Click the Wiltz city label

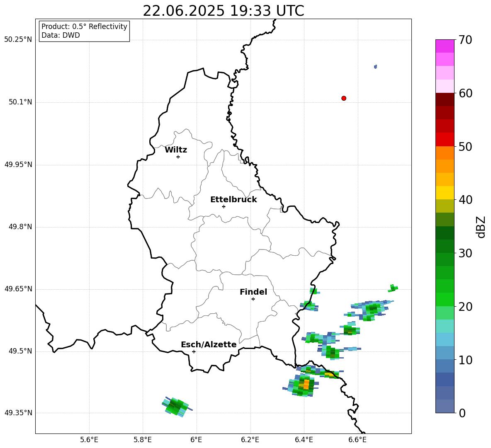click(176, 150)
